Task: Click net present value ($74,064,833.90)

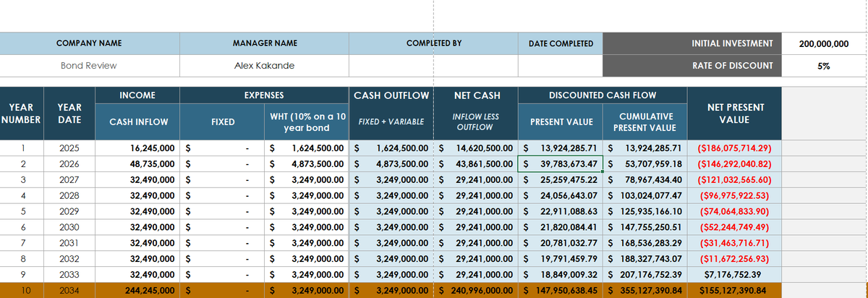Action: point(734,211)
